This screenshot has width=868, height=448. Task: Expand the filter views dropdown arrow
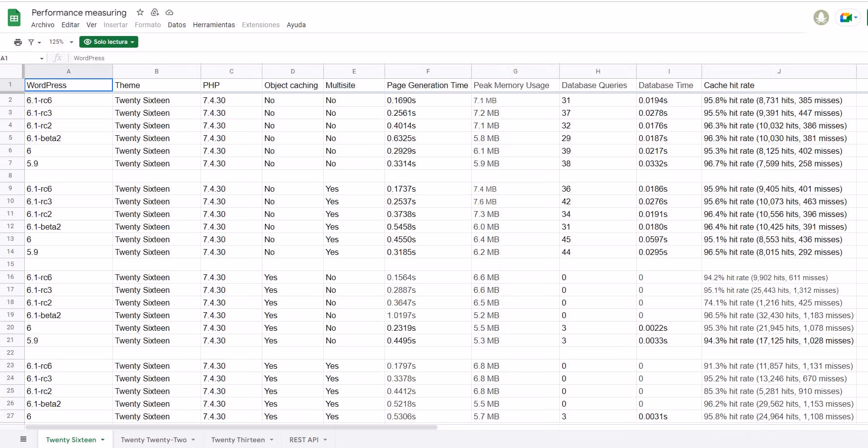coord(39,42)
